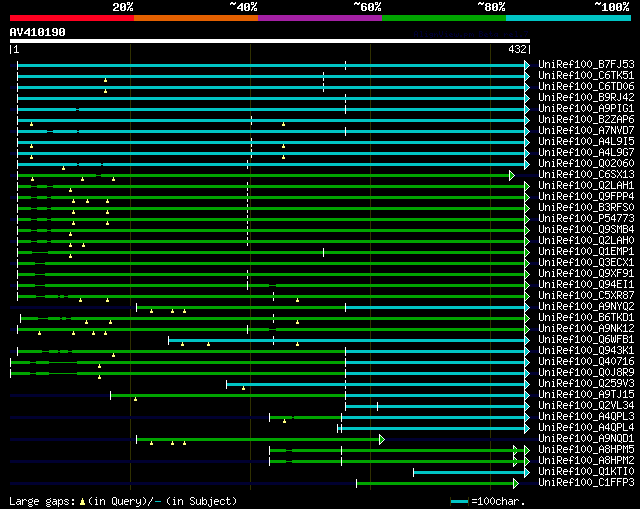640x509 pixels.
Task: Click the red 20% identity legend segment
Action: pos(72,18)
